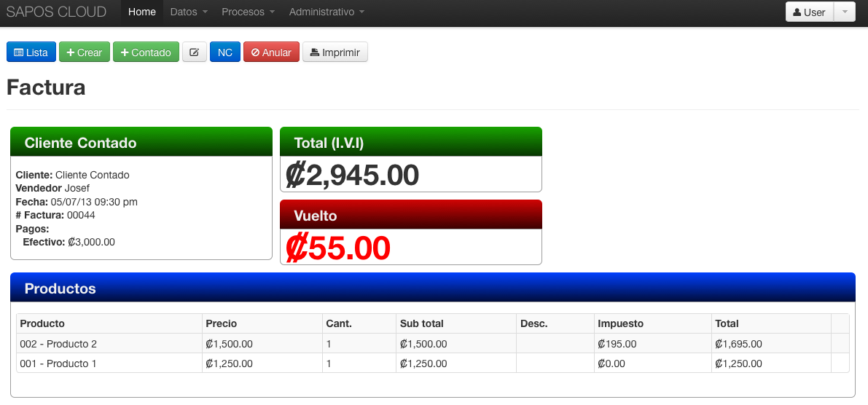Open the Datos dropdown menu
Viewport: 868px width, 405px height.
189,12
